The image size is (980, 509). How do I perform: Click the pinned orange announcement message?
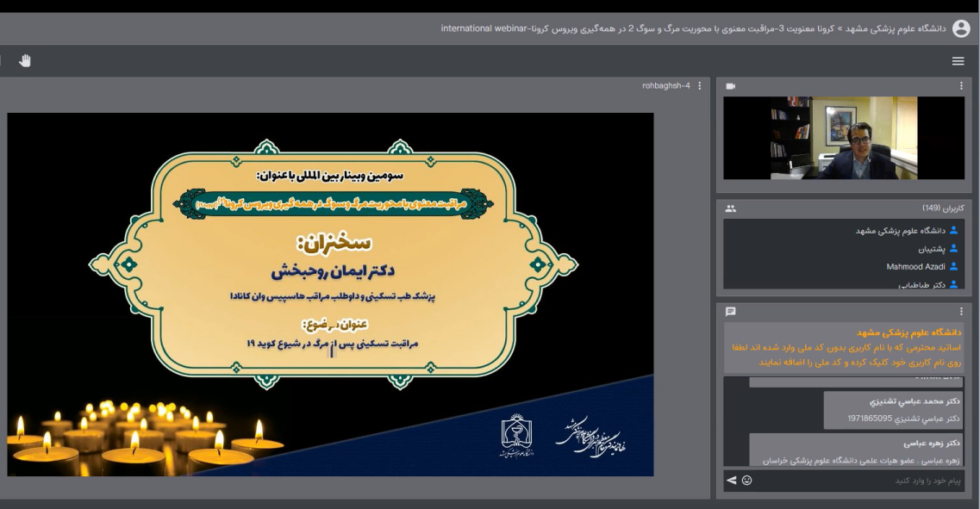(x=843, y=348)
